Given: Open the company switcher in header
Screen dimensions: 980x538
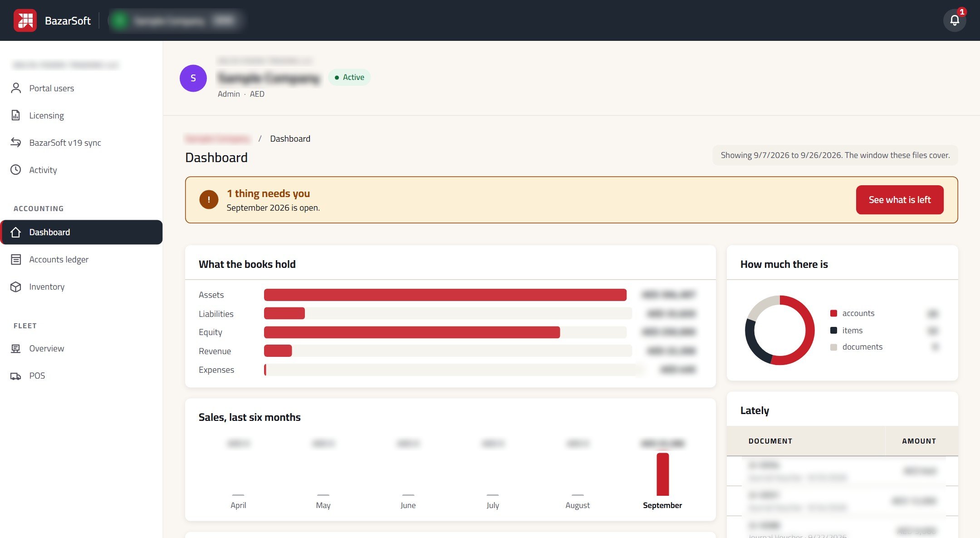Looking at the screenshot, I should [176, 20].
